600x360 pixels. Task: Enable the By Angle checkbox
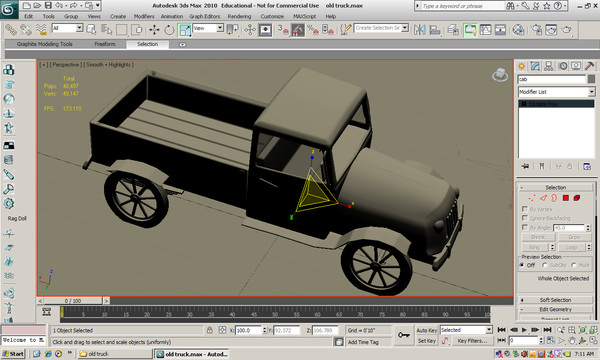pos(525,227)
